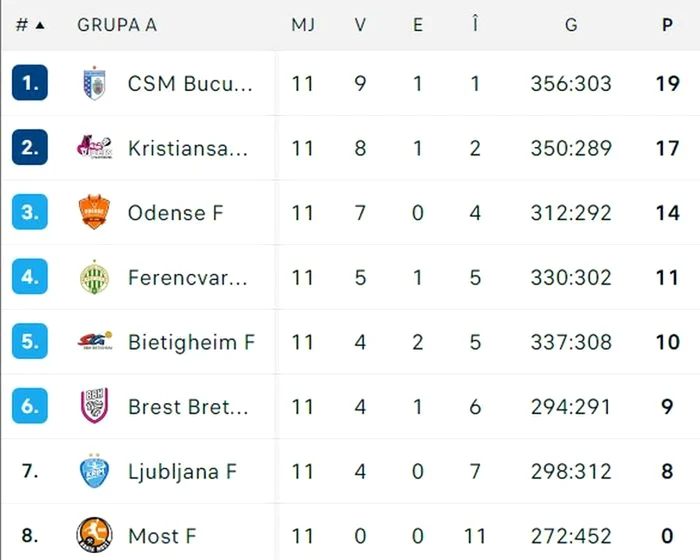Click the Kristiansand team logo

94,147
